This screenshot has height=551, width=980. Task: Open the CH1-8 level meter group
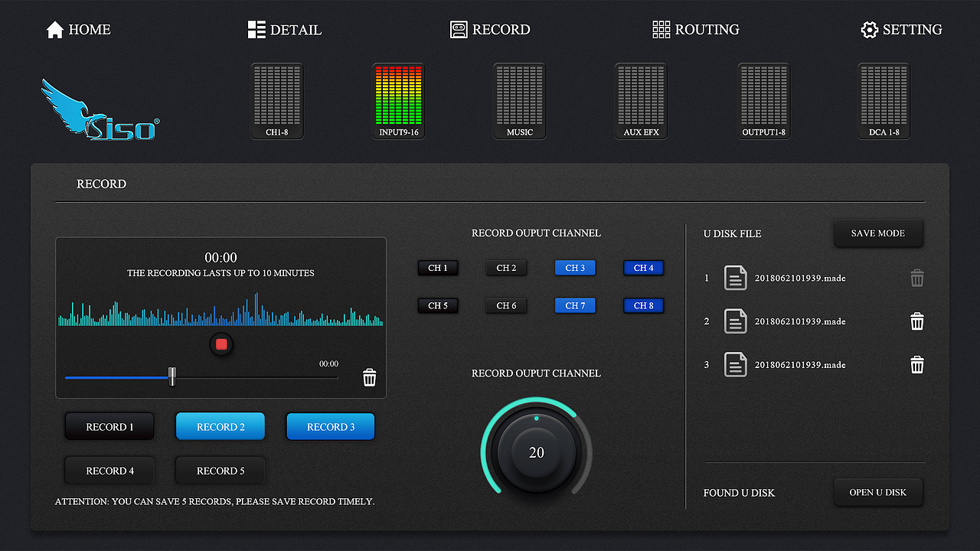click(x=277, y=101)
